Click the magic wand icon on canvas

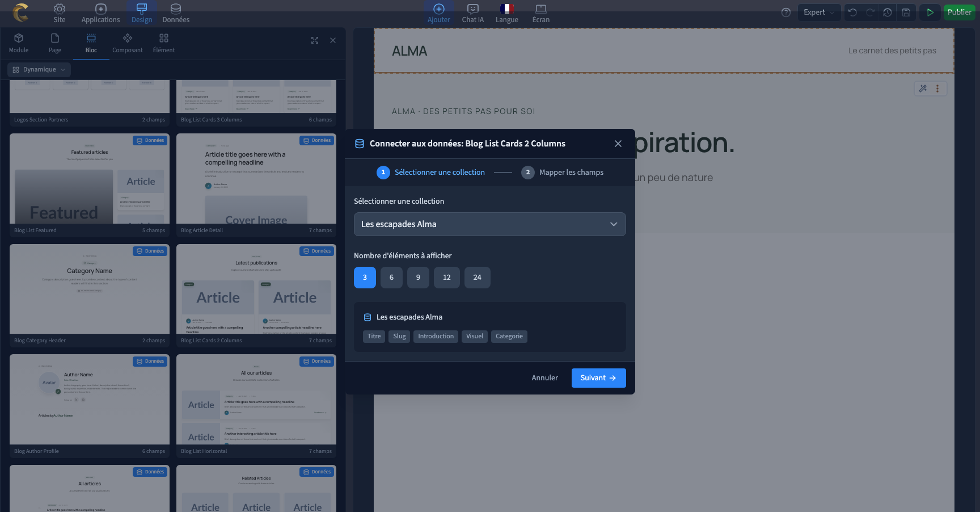point(923,89)
